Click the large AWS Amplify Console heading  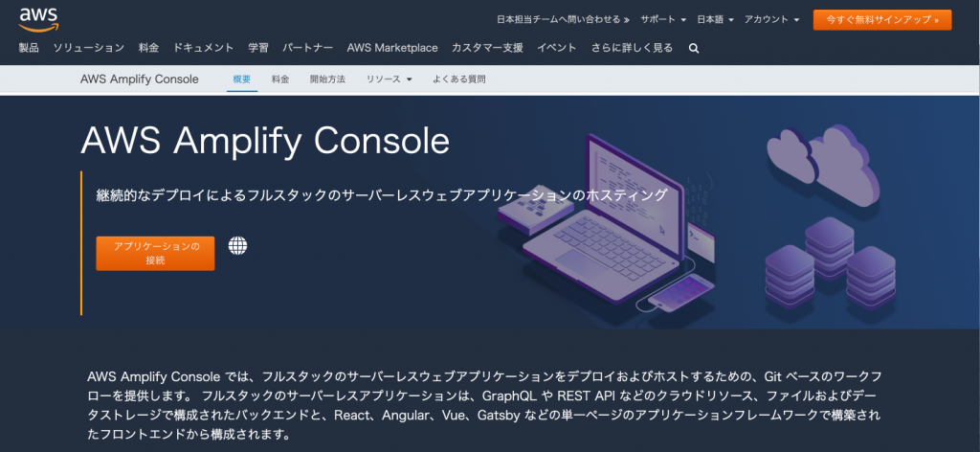tap(265, 141)
